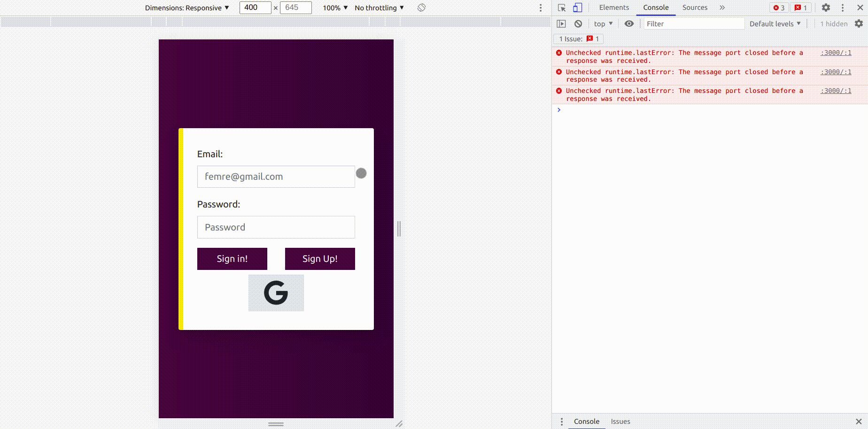Open the Default levels dropdown

pos(775,23)
